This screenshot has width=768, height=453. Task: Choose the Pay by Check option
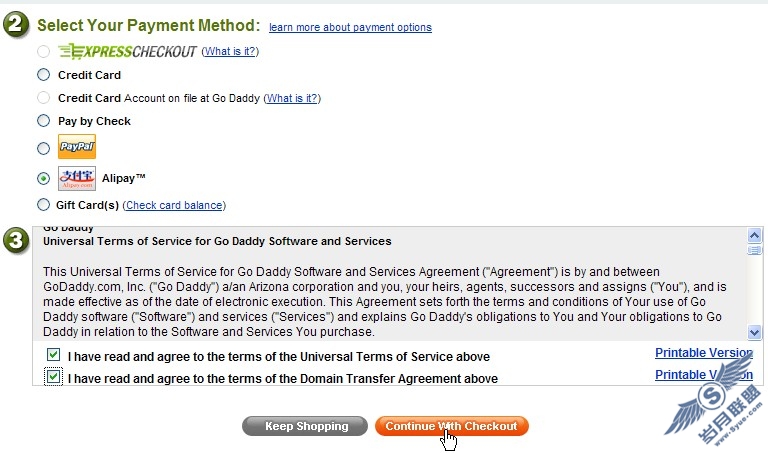click(x=43, y=121)
